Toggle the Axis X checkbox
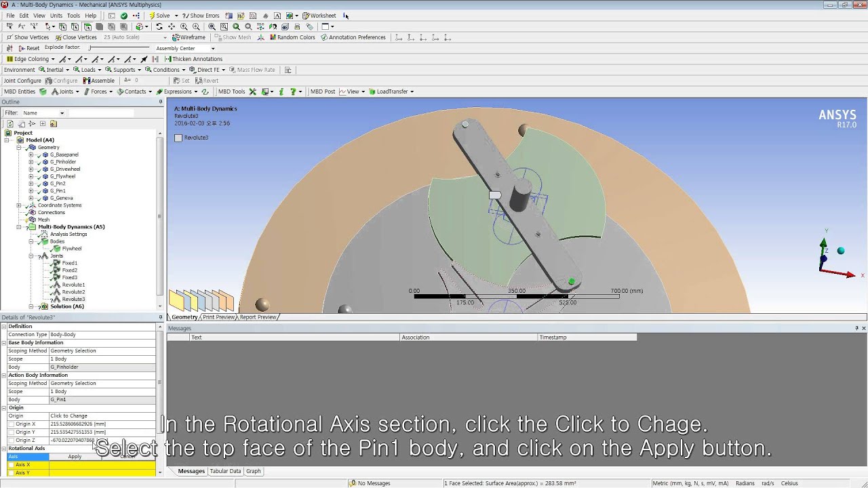Viewport: 868px width, 488px height. (x=11, y=465)
